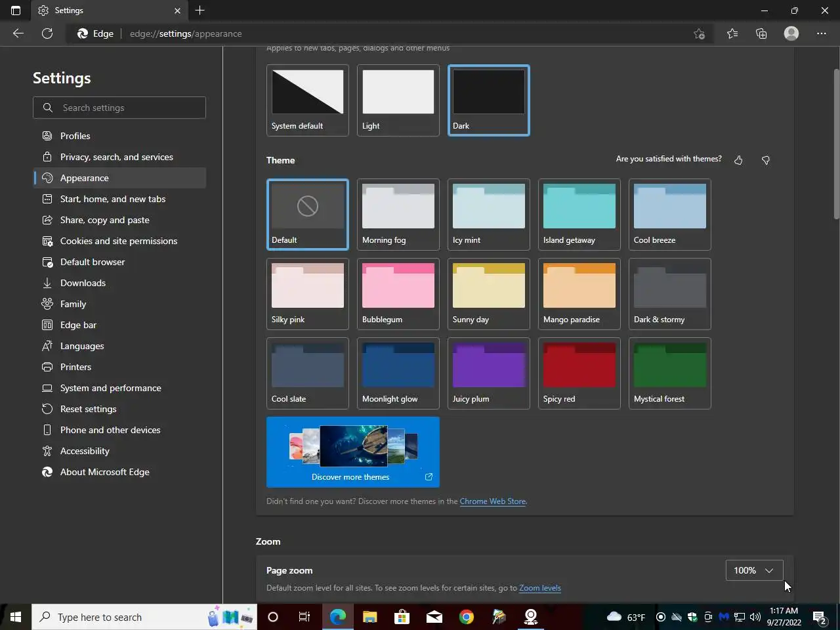This screenshot has height=630, width=840.
Task: Apply the Icy mint theme
Action: point(488,215)
